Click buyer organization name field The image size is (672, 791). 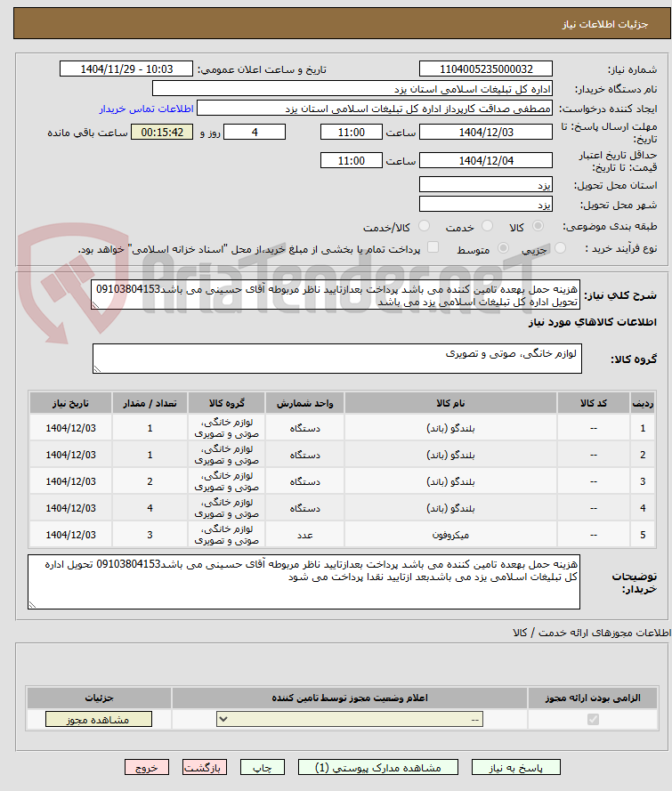pos(352,89)
